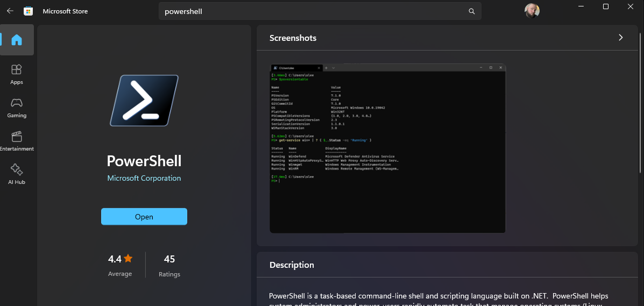Open the Microsoft Corporation publisher link
Screen dimensions: 644x306
point(144,178)
